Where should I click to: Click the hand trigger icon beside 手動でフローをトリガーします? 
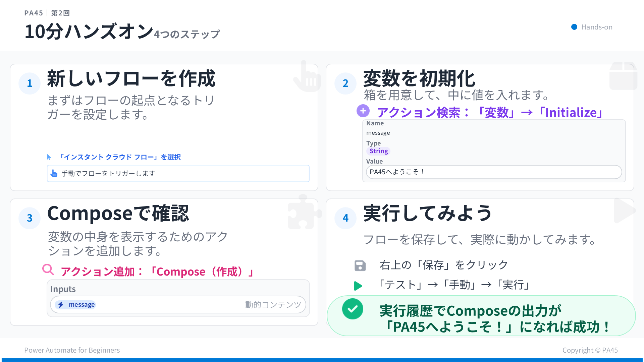pyautogui.click(x=54, y=174)
